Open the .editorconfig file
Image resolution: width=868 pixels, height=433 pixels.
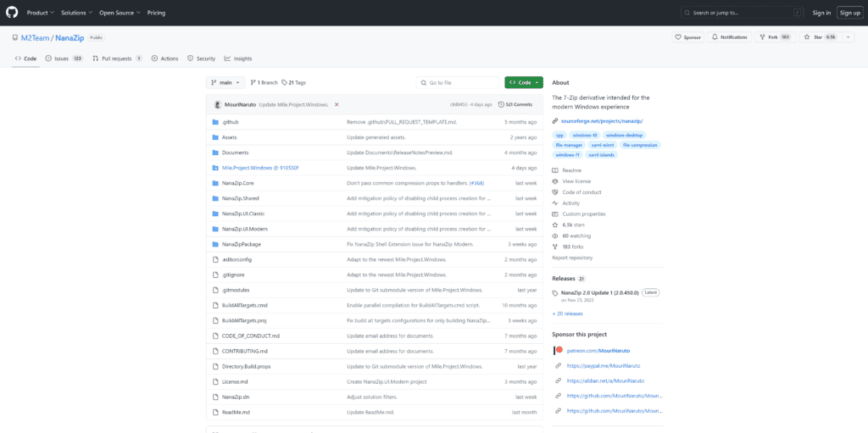(x=237, y=259)
